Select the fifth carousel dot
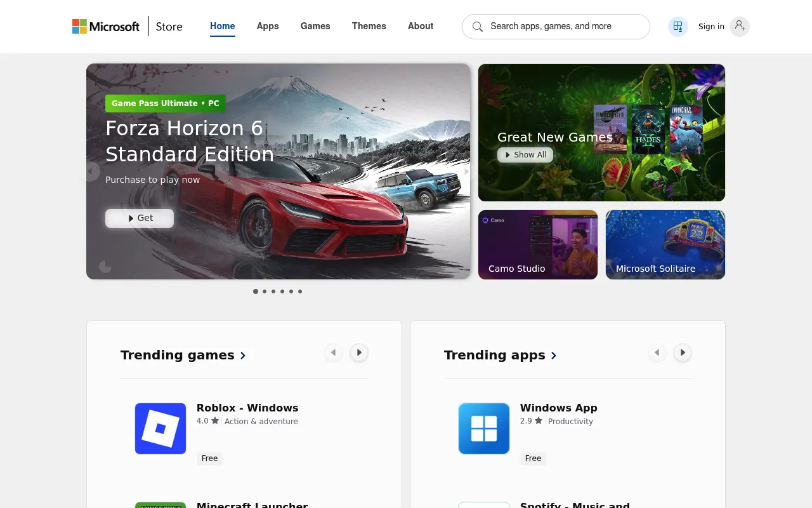Image resolution: width=812 pixels, height=508 pixels. tap(291, 291)
